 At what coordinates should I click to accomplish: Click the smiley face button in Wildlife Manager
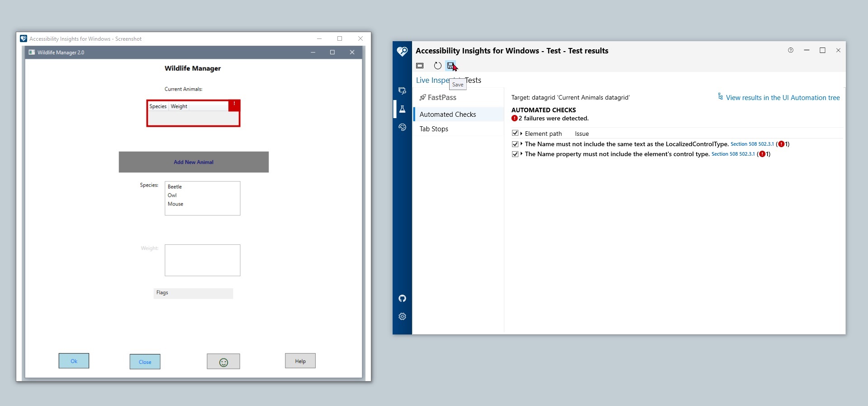[223, 362]
